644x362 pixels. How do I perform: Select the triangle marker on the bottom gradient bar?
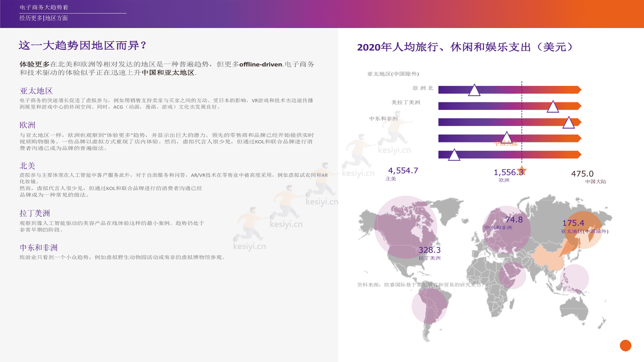click(454, 154)
